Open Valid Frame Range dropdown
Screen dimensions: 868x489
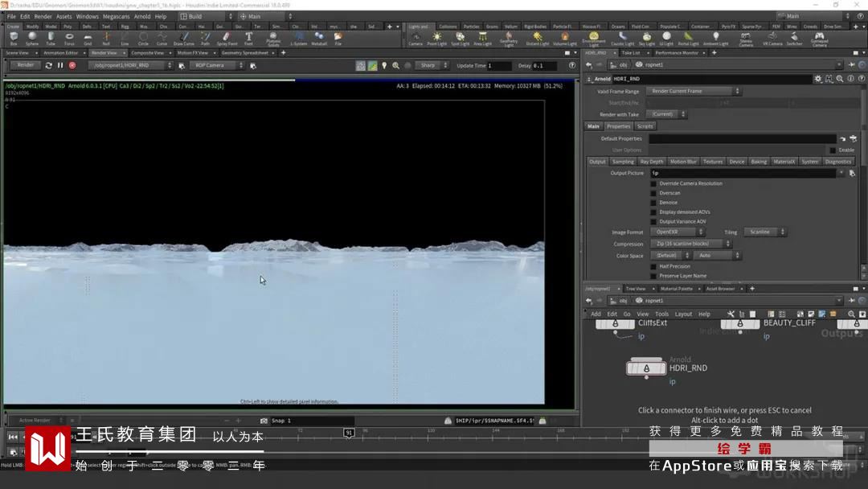[x=694, y=91]
